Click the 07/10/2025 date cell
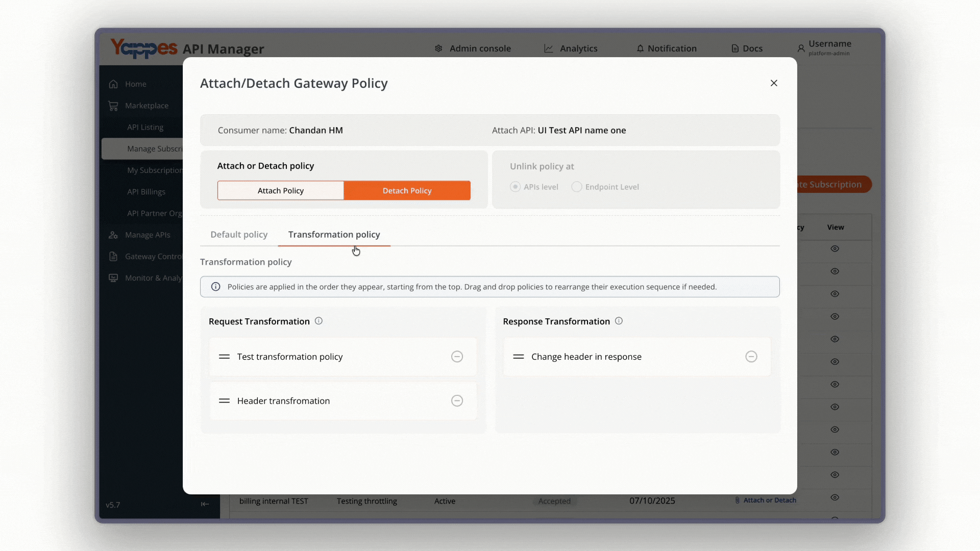980x551 pixels. click(x=652, y=501)
